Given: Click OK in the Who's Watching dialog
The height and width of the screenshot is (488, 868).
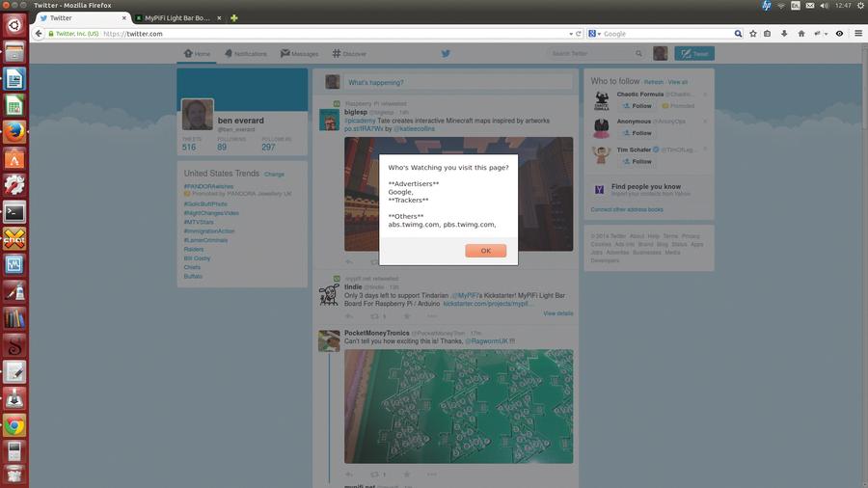Looking at the screenshot, I should (485, 251).
